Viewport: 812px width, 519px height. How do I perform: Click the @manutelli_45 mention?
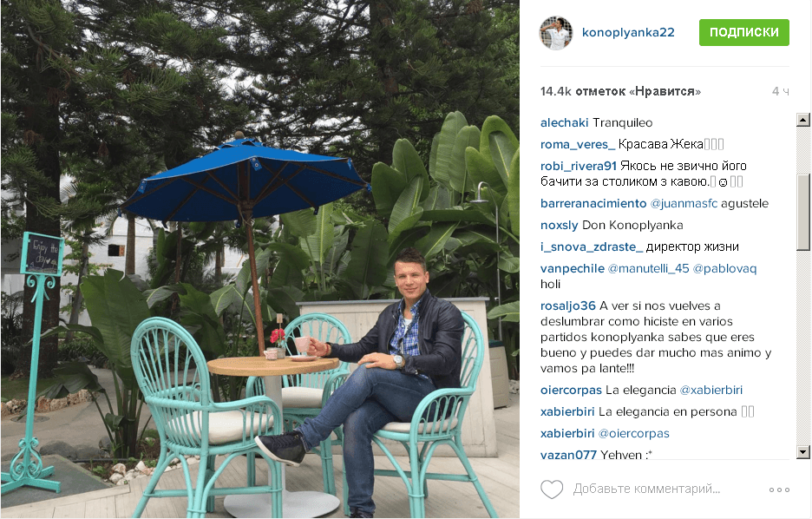pyautogui.click(x=648, y=269)
